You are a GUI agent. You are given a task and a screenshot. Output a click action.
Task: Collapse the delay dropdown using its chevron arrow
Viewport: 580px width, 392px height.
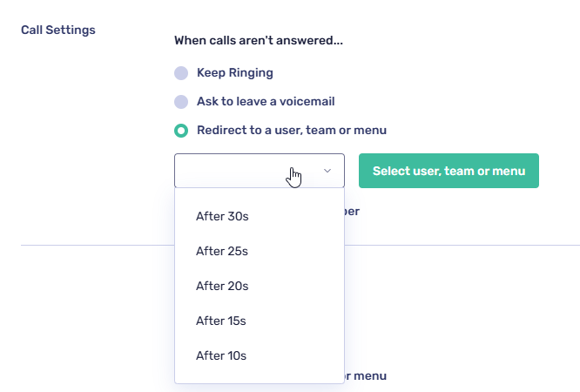[x=327, y=172]
